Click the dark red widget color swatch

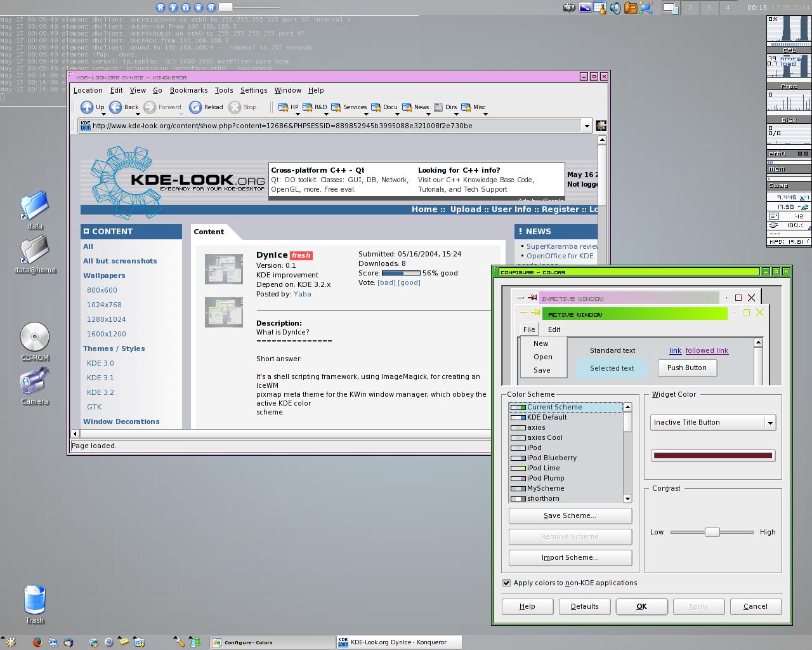713,455
